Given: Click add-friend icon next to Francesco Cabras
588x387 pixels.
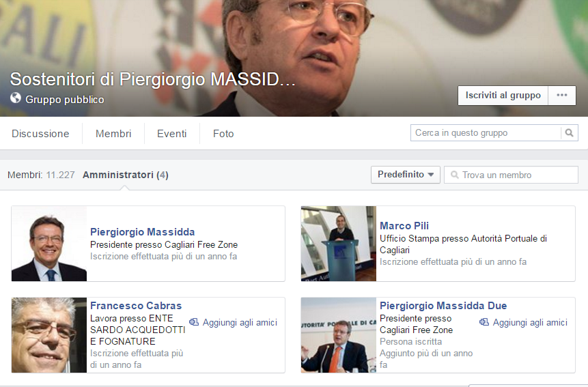Looking at the screenshot, I should [194, 322].
